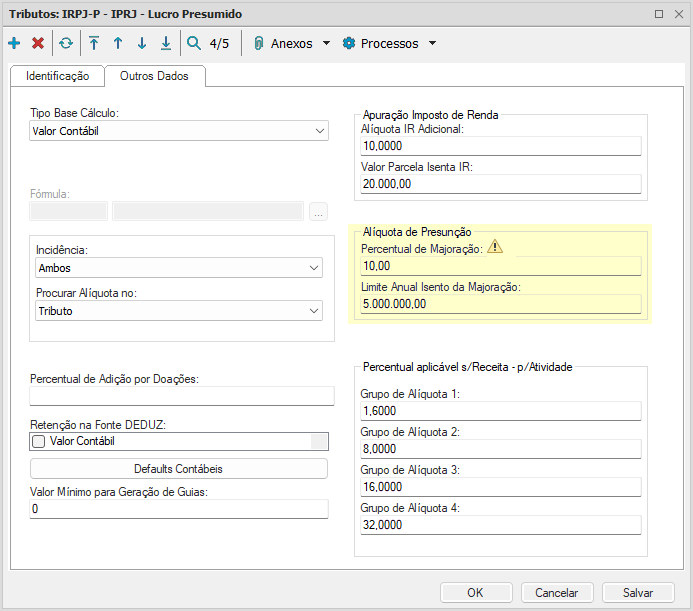Viewport: 693px width, 611px height.
Task: Click the Fórmula ellipsis browse button
Action: click(x=318, y=211)
